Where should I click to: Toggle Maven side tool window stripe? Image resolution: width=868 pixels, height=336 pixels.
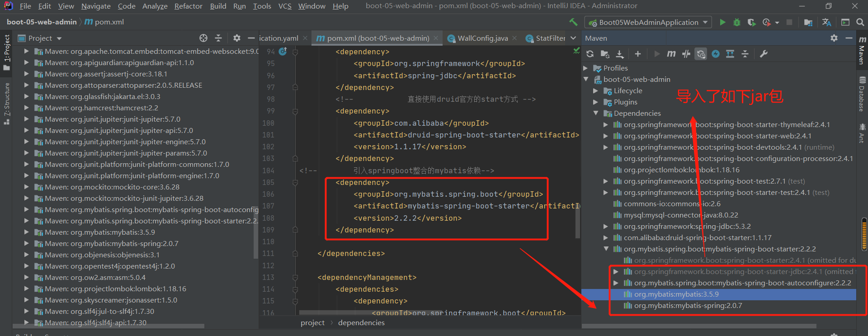862,51
